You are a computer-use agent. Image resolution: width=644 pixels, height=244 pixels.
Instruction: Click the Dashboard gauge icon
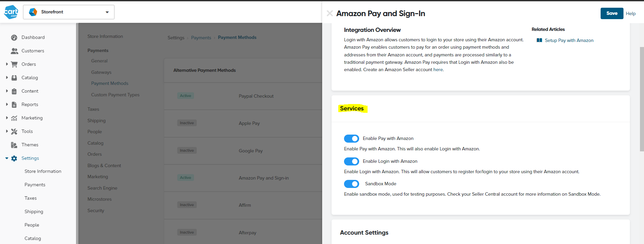point(14,37)
